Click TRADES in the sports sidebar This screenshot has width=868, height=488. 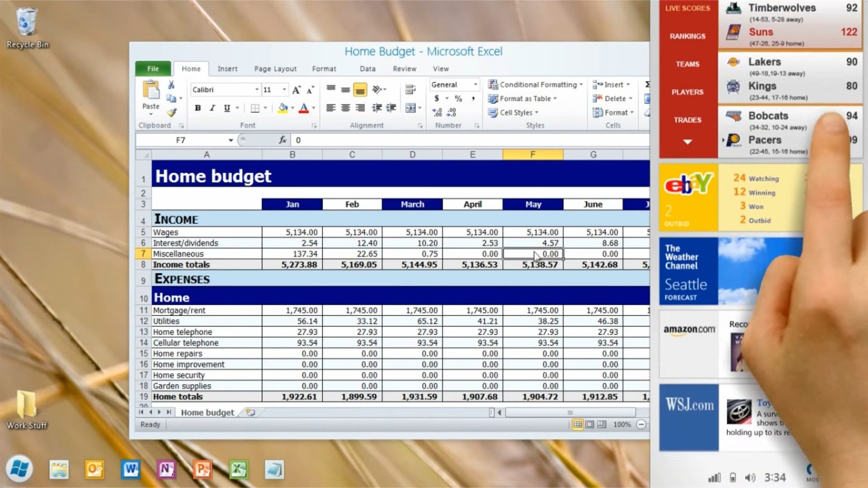click(x=688, y=120)
